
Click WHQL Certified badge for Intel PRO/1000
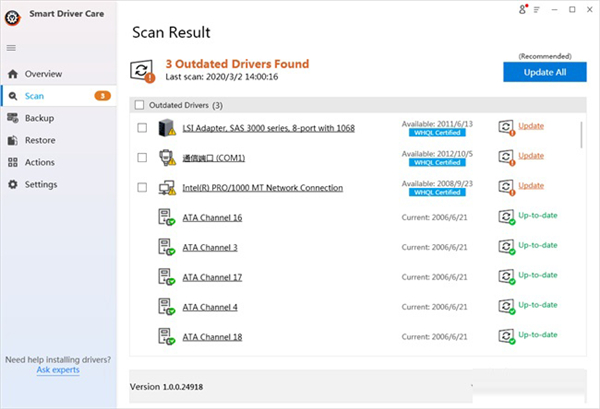437,192
